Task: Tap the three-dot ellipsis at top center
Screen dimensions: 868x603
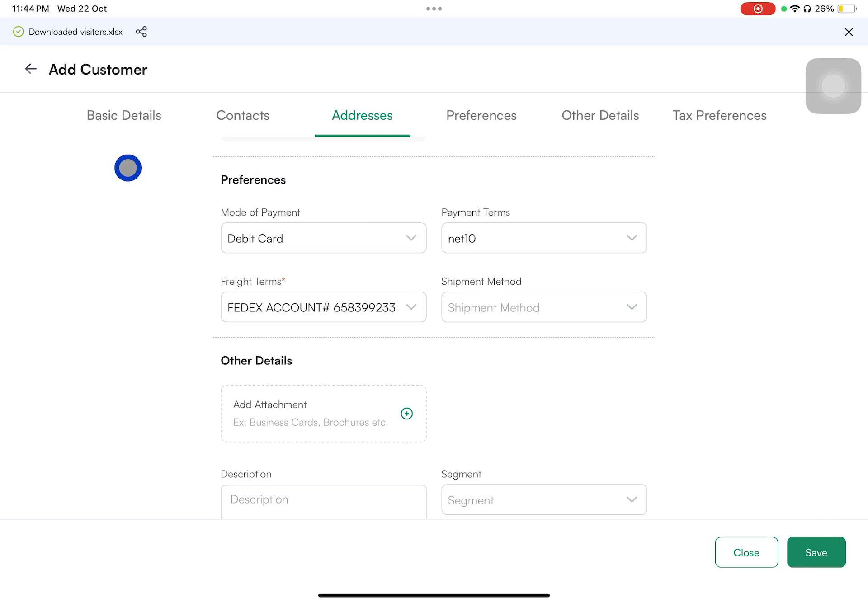Action: 434,8
